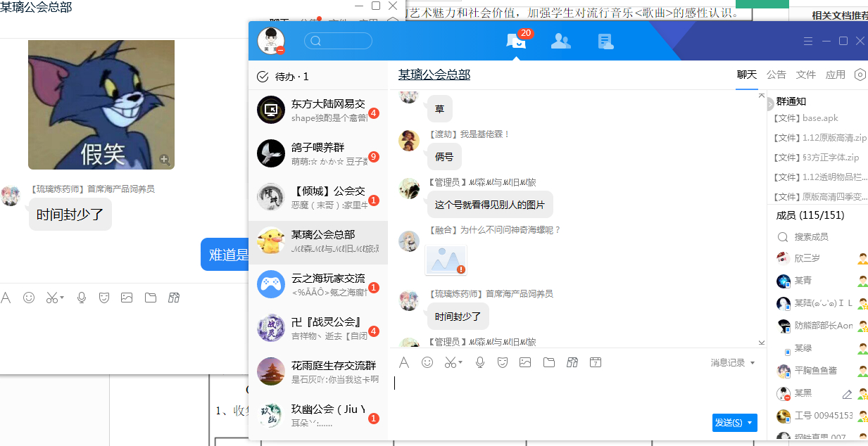Click 时间封少了 message bubble in back window
868x446 pixels.
(70, 215)
